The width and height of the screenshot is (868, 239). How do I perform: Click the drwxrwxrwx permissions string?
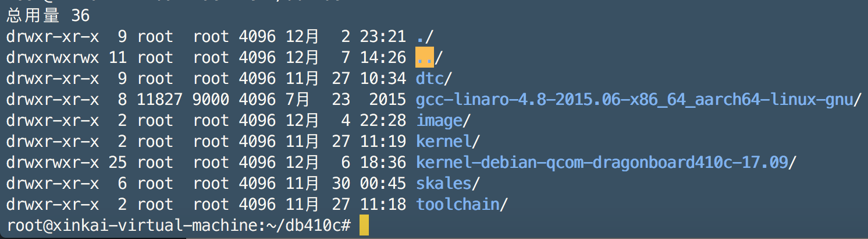click(52, 58)
